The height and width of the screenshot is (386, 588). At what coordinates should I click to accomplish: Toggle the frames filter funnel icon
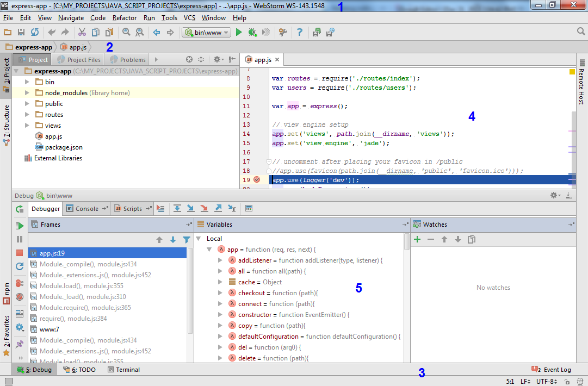pyautogui.click(x=187, y=240)
